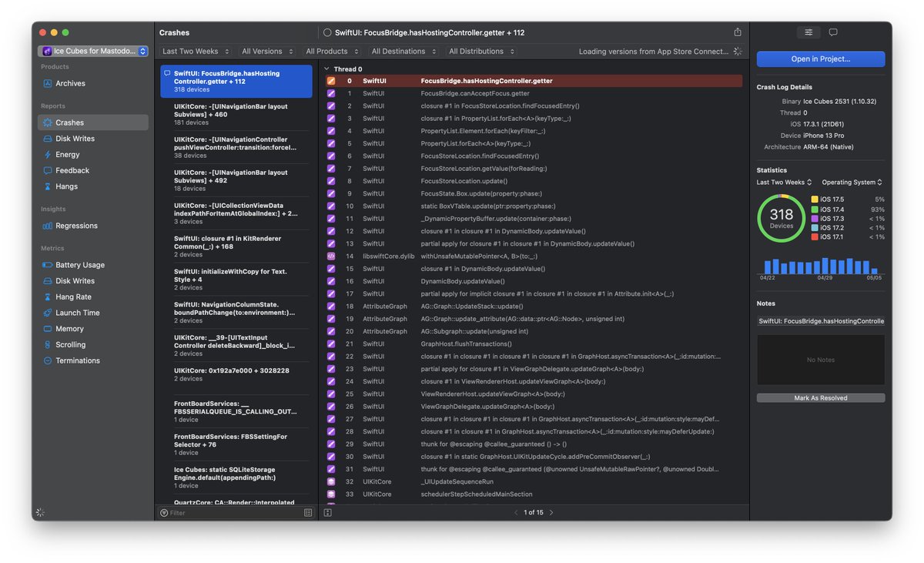Open the All Distributions filter
This screenshot has width=924, height=563.
(x=481, y=52)
